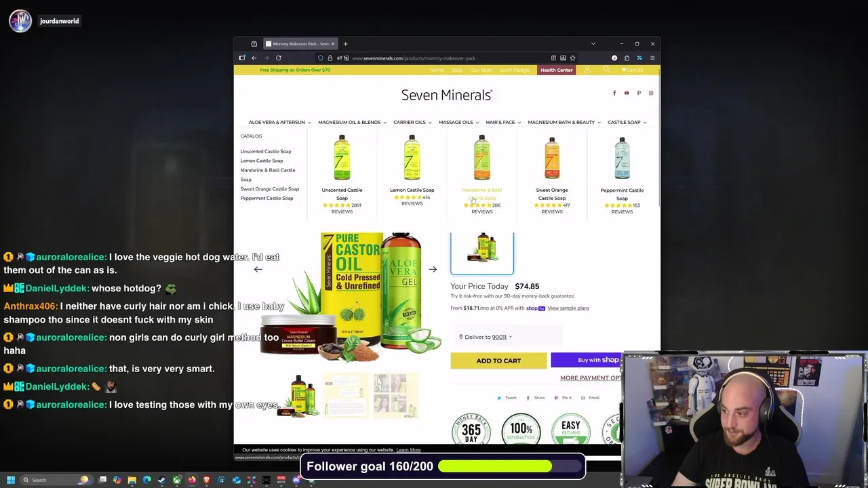Click Buy with Shop Pay button
The image size is (868, 488).
[x=587, y=361]
